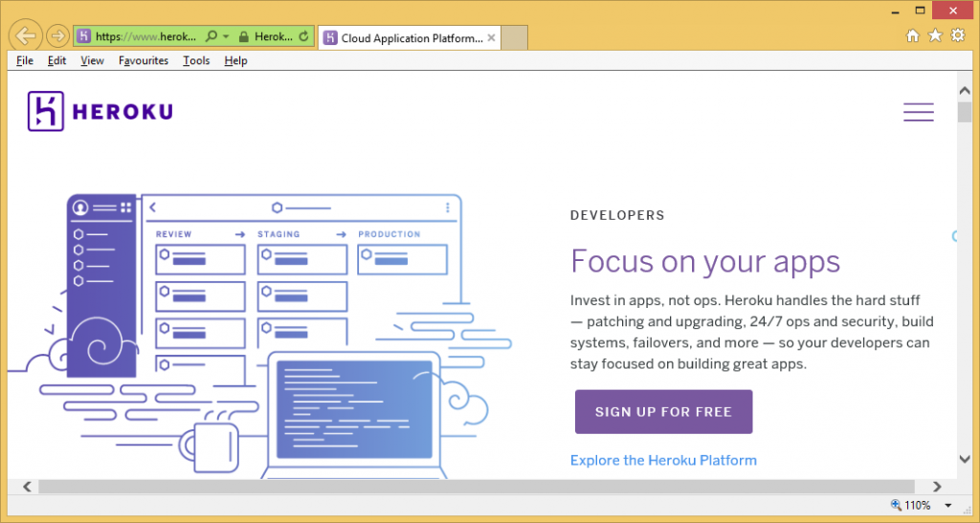The height and width of the screenshot is (523, 980).
Task: Open the File menu
Action: click(x=25, y=60)
